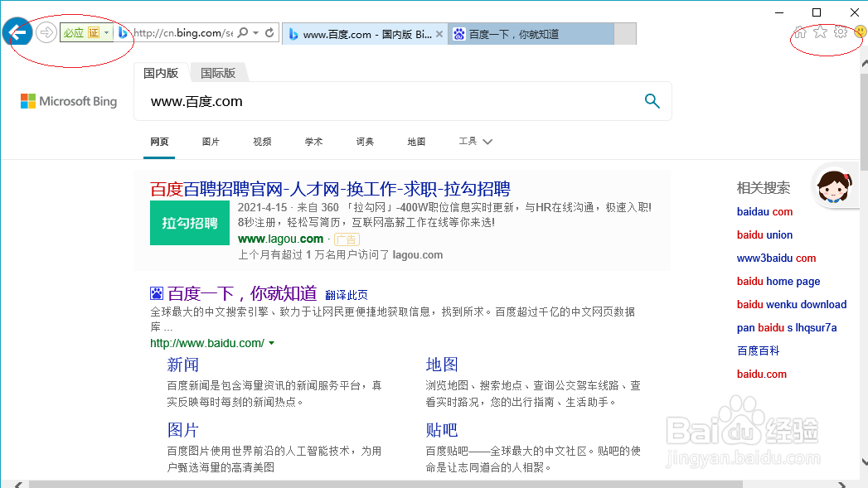This screenshot has height=488, width=868.
Task: Expand the certificate badge dropdown arrow
Action: [x=107, y=32]
